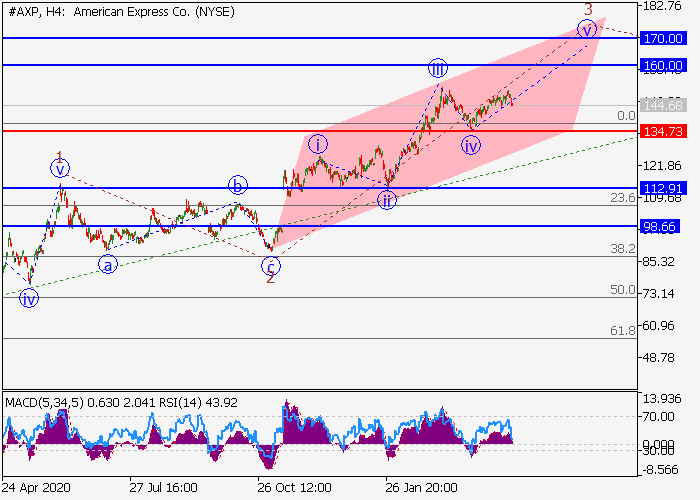The height and width of the screenshot is (500, 700).
Task: Click the #AXP, H4 American Express chart title
Action: tap(121, 12)
